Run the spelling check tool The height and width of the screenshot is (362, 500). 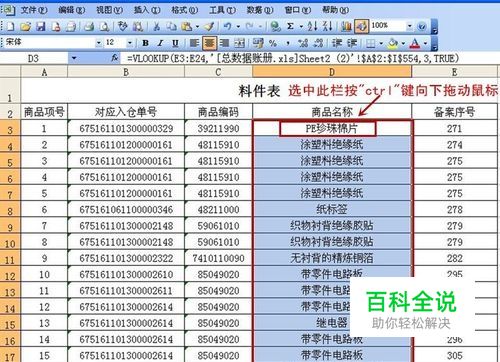123,26
